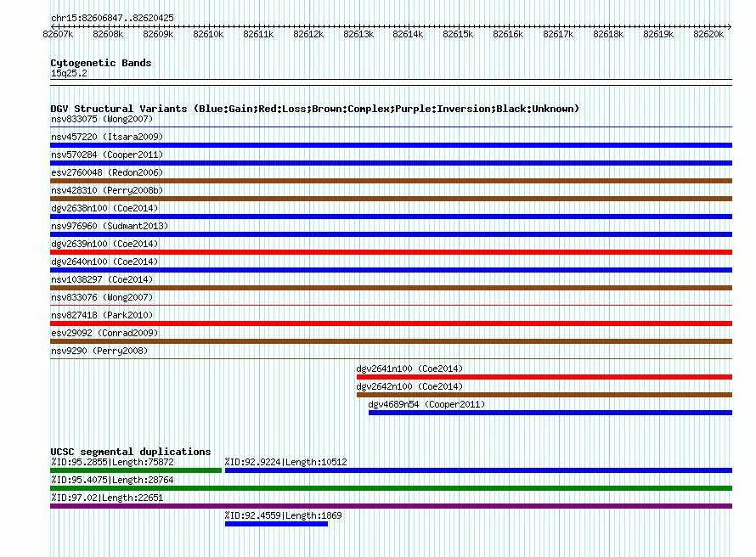Click the chr15:82606847..82620425 coordinate label
The width and height of the screenshot is (756, 557).
[112, 18]
